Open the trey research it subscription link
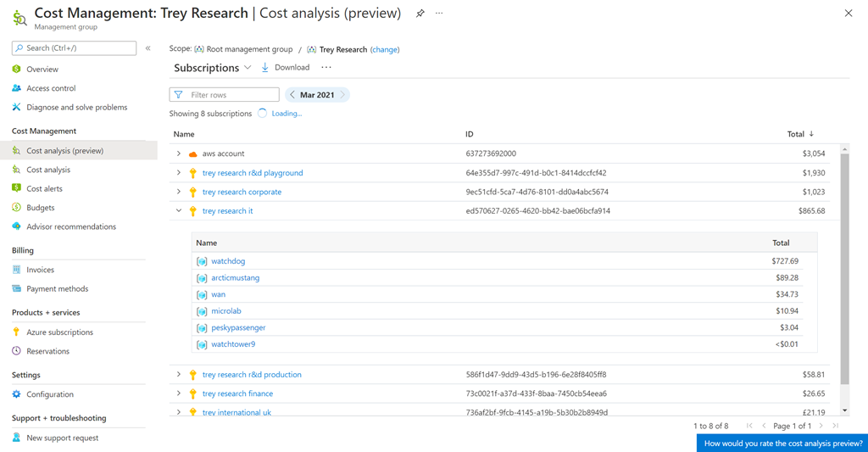The width and height of the screenshot is (868, 452). [x=227, y=210]
